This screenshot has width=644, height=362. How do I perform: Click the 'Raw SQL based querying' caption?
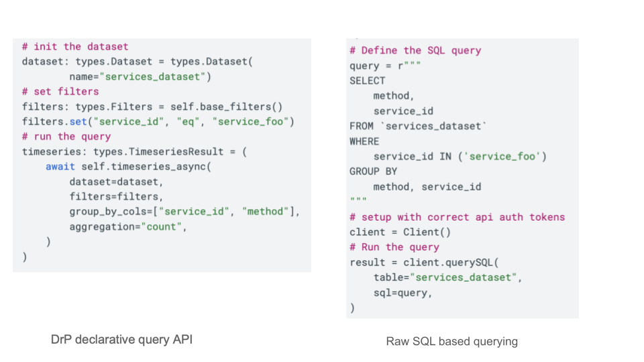click(451, 342)
